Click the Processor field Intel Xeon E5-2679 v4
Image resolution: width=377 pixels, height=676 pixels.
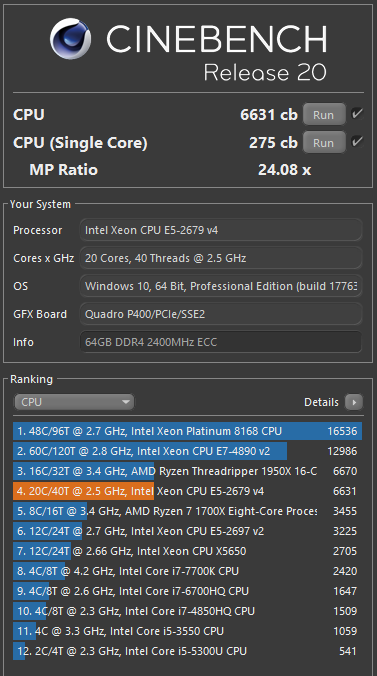point(221,230)
